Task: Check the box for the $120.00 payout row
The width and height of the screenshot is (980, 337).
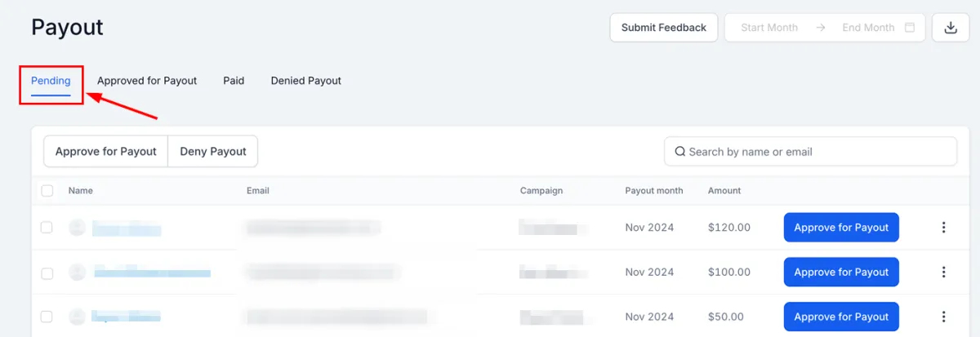Action: tap(47, 228)
